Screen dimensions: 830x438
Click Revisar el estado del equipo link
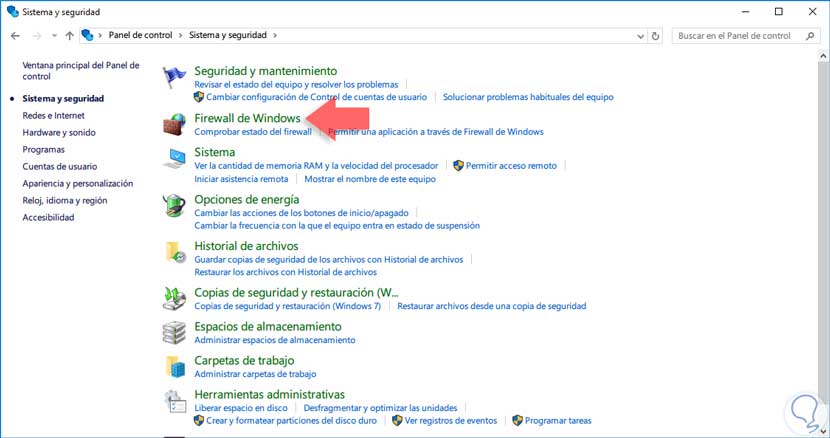click(x=296, y=84)
